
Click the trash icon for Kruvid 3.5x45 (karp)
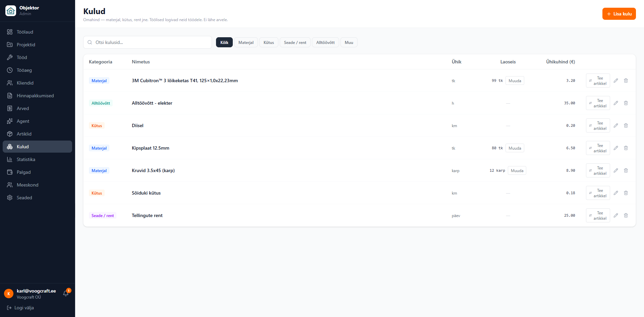point(626,170)
